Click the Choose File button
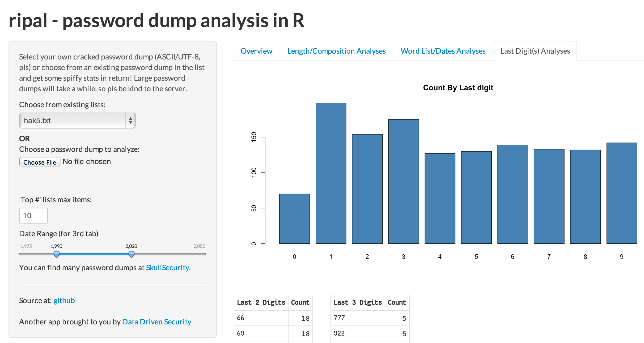 point(40,162)
